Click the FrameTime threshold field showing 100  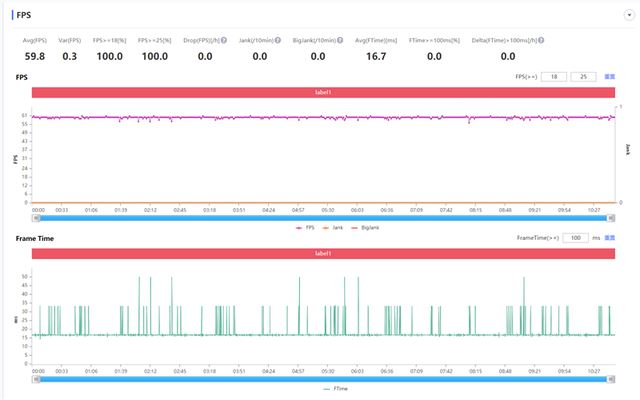pos(575,238)
